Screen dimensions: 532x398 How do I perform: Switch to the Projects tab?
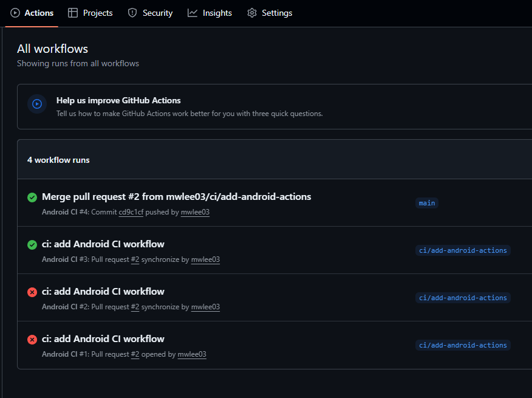(90, 13)
